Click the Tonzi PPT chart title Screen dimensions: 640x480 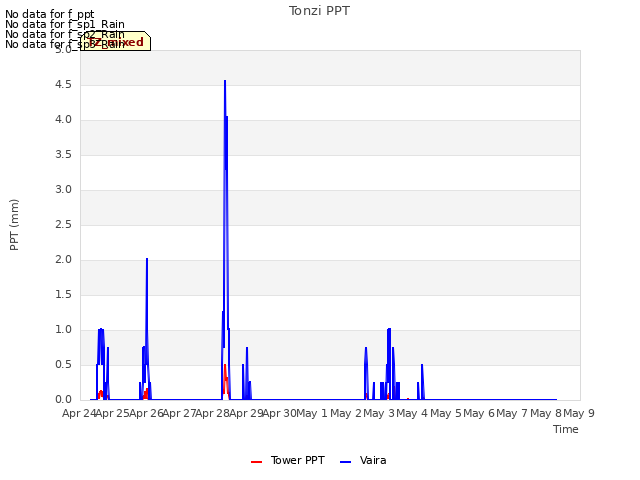[319, 11]
